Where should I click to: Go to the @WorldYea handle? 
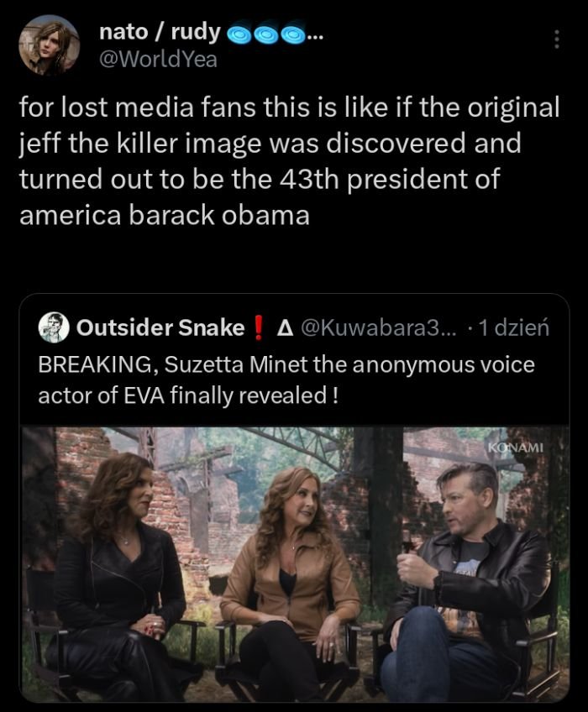[x=158, y=59]
